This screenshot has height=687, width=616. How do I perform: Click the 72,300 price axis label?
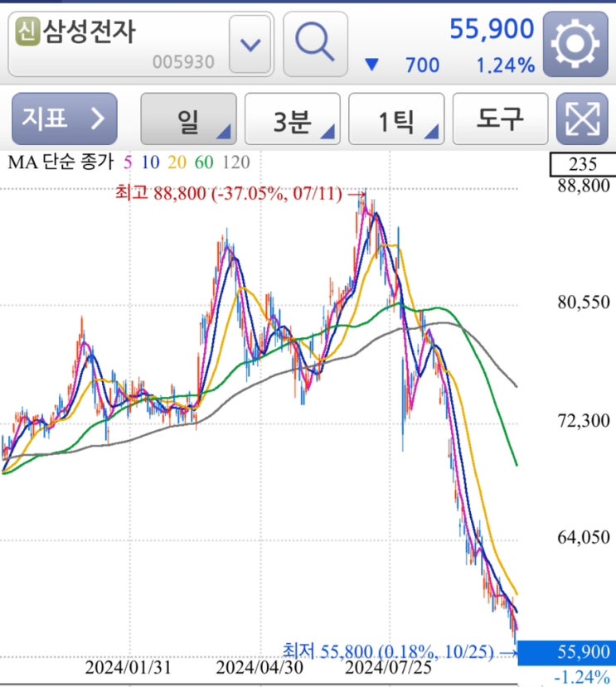pyautogui.click(x=584, y=421)
